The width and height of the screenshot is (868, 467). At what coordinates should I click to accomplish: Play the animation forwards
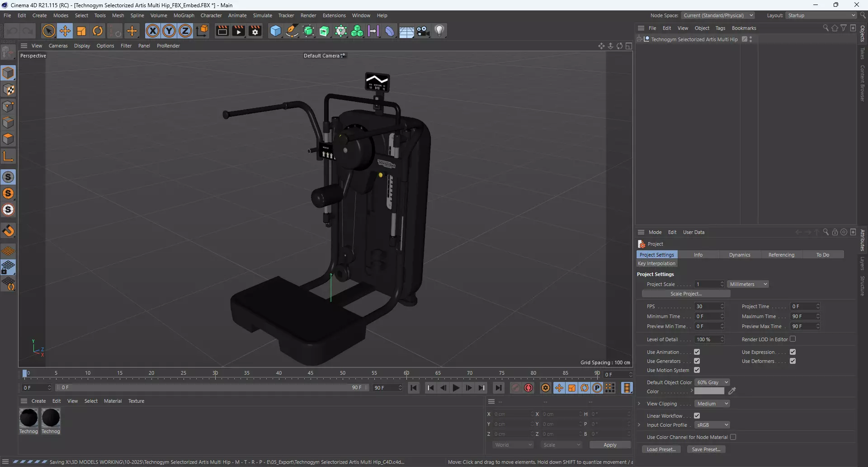(456, 388)
